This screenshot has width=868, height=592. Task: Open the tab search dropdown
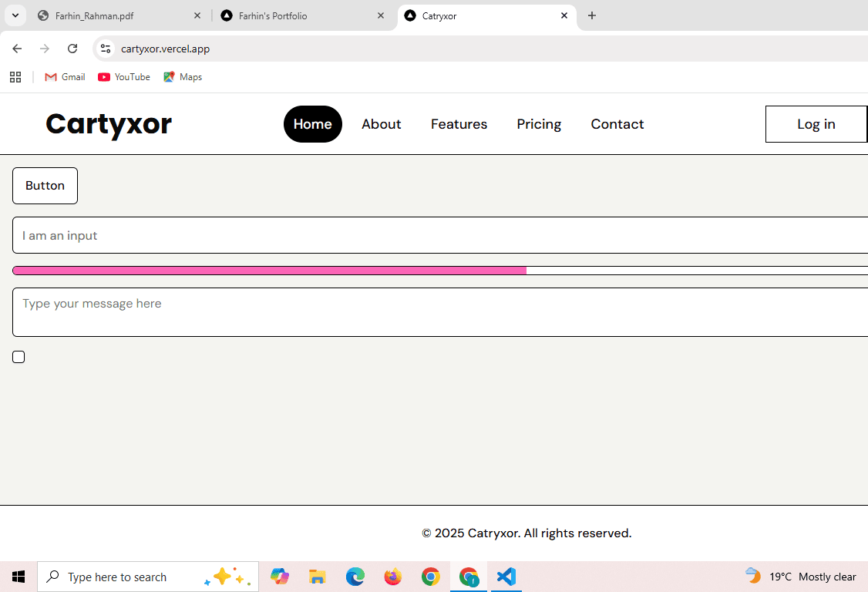click(x=15, y=15)
